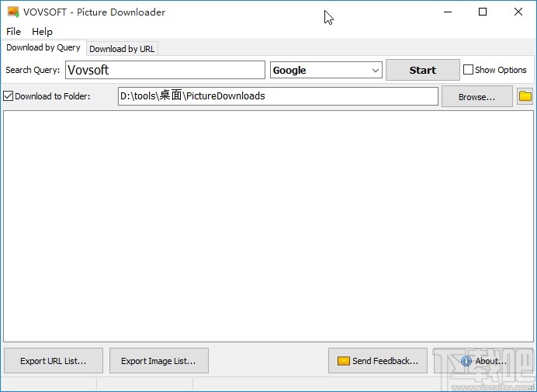Click the envelope icon on Send Feedback
This screenshot has height=392, width=537.
(x=343, y=360)
